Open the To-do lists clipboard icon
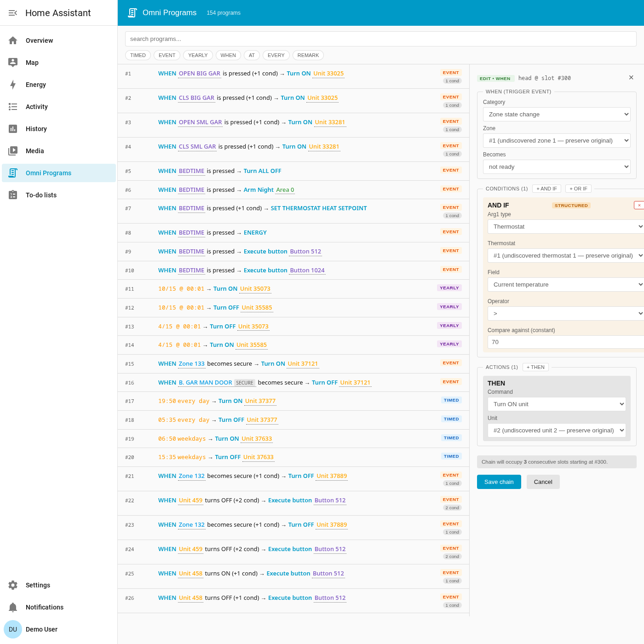Viewport: 644px width, 644px height. click(x=13, y=195)
